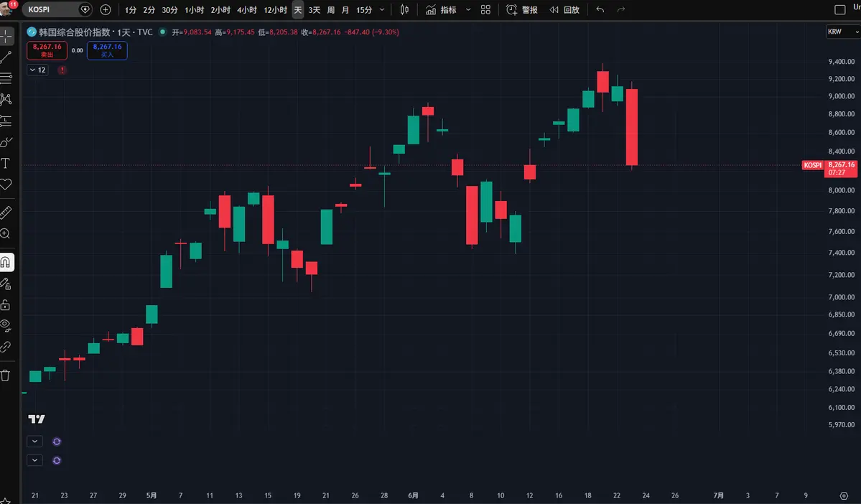This screenshot has width=861, height=504.
Task: Click the 韩国综合股价指数 symbol title
Action: 75,32
